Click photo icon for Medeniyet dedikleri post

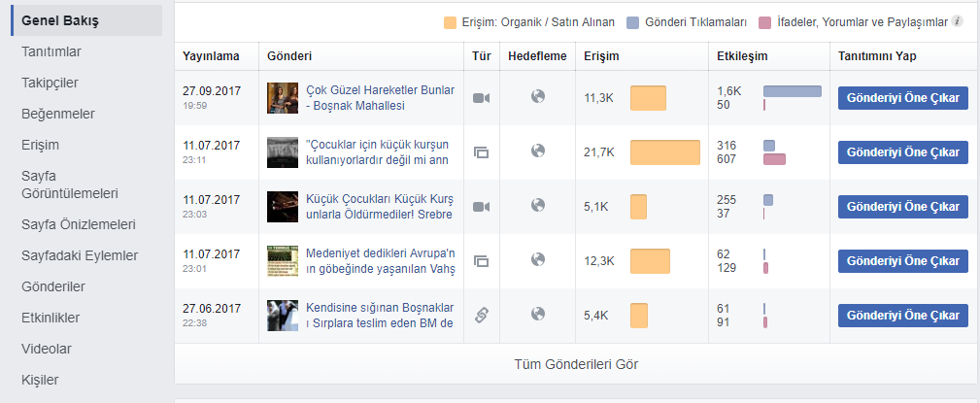point(481,260)
